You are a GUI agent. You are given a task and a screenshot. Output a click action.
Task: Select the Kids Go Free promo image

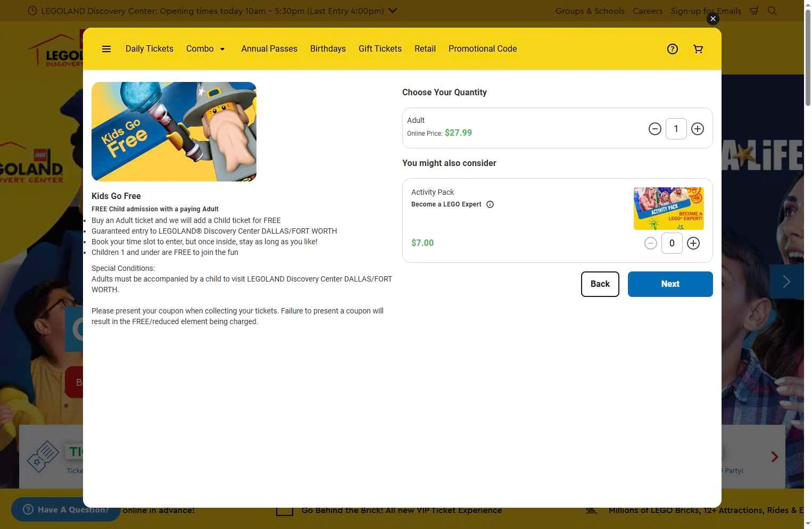click(x=174, y=131)
